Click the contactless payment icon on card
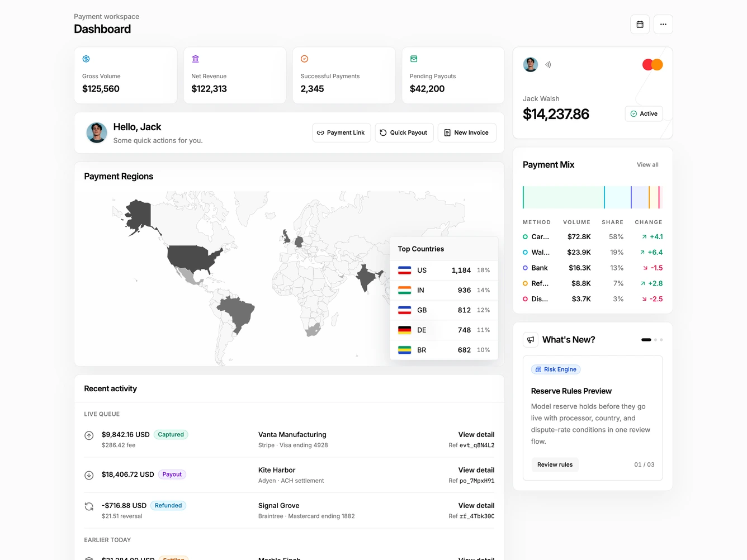 click(549, 65)
